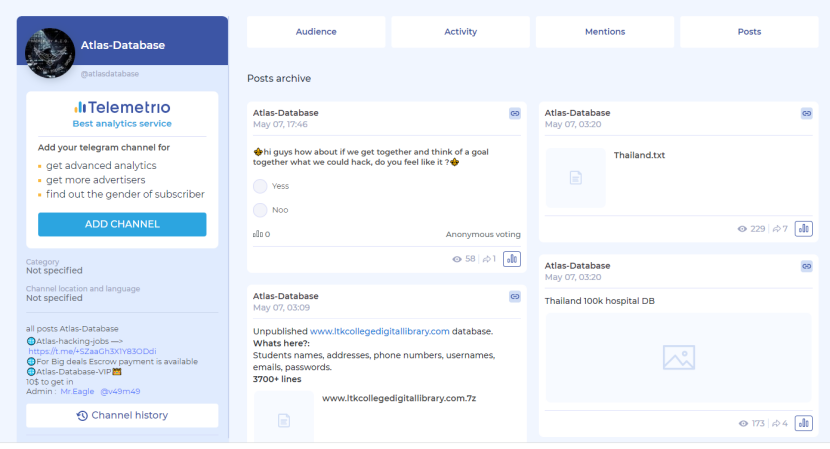Copy link of May 07, 17:46 post
Image resolution: width=830 pixels, height=449 pixels.
click(x=515, y=113)
